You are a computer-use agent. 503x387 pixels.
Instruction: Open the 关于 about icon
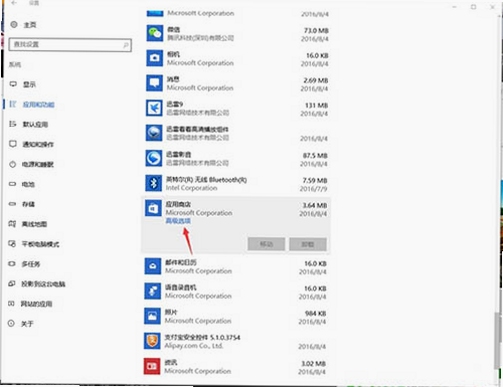pos(11,323)
